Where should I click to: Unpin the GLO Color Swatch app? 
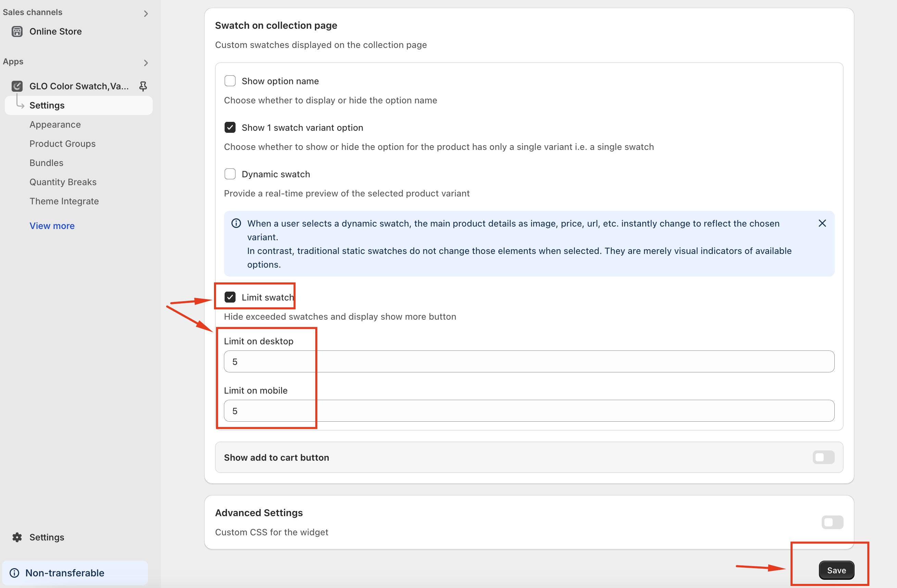click(143, 86)
